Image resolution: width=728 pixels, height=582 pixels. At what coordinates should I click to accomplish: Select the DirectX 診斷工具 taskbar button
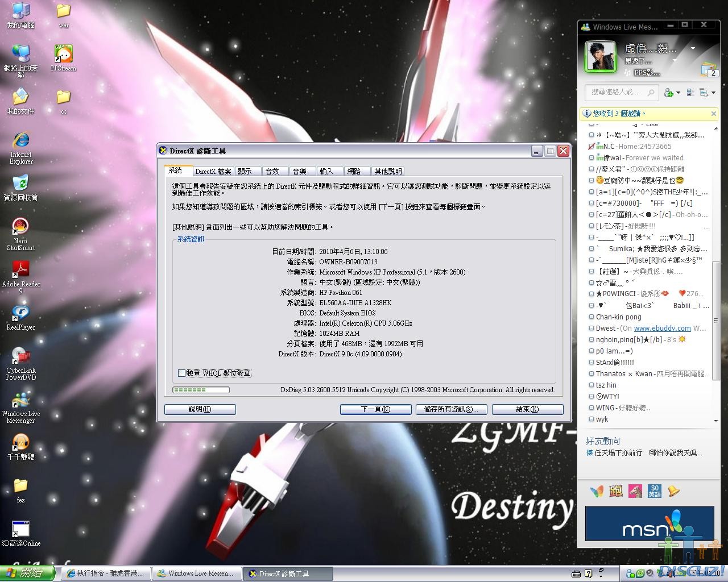(x=288, y=574)
